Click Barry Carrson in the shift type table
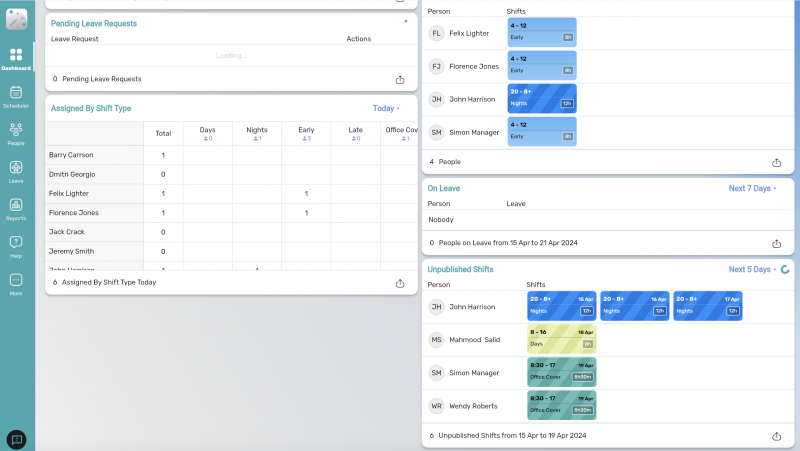This screenshot has width=800, height=451. coord(71,155)
